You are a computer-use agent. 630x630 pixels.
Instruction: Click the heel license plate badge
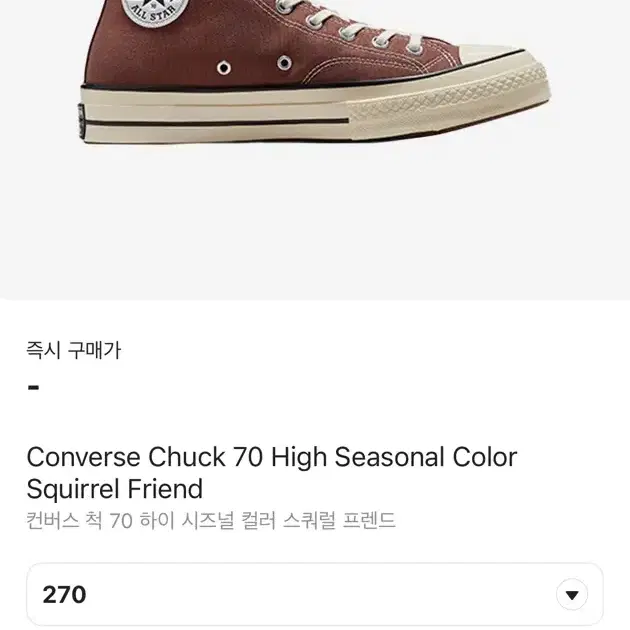click(x=82, y=122)
